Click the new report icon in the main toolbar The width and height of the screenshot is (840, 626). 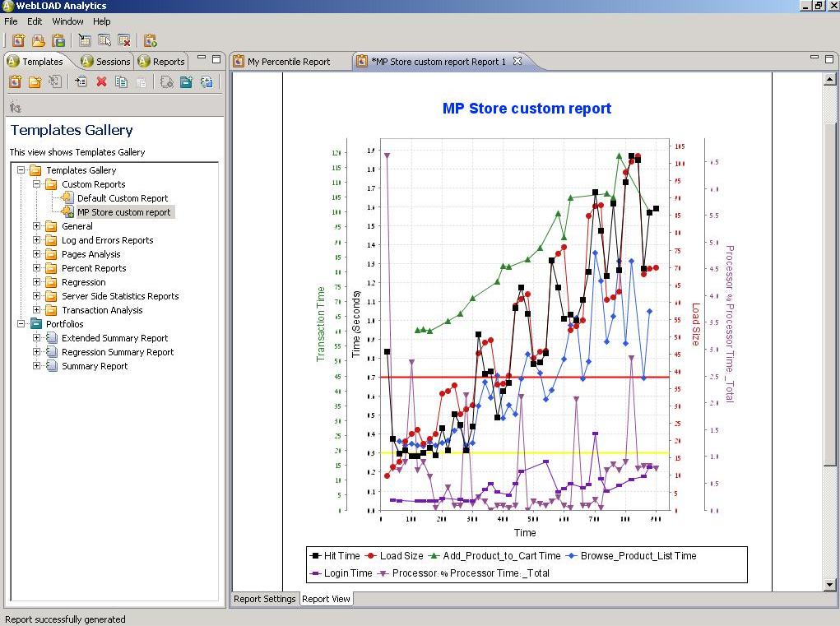pos(18,40)
